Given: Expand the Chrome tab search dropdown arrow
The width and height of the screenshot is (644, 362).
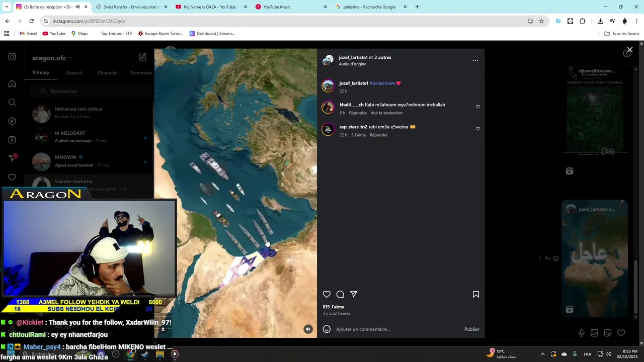Looking at the screenshot, I should click(x=7, y=7).
